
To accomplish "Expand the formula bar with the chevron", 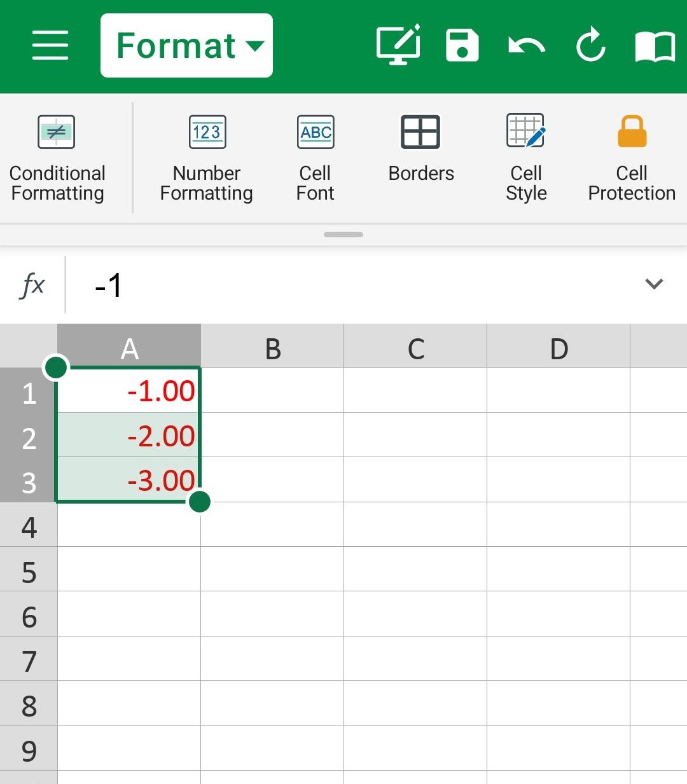I will (654, 284).
